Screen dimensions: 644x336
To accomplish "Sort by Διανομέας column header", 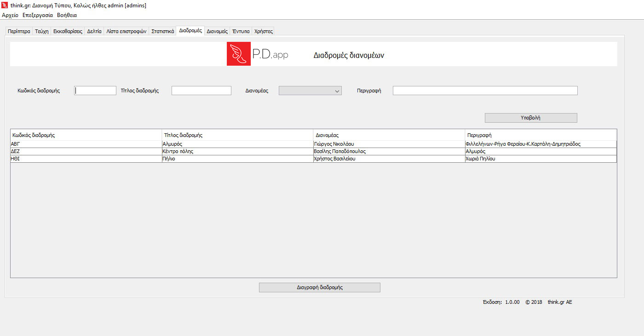I will tap(388, 135).
